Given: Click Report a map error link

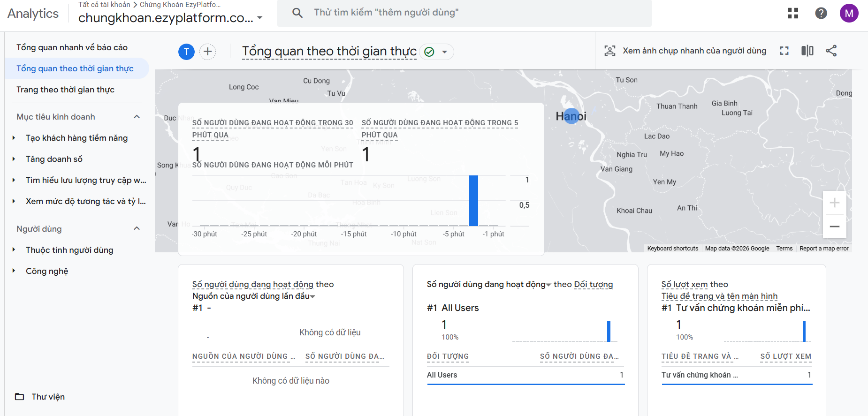Looking at the screenshot, I should click(x=824, y=249).
